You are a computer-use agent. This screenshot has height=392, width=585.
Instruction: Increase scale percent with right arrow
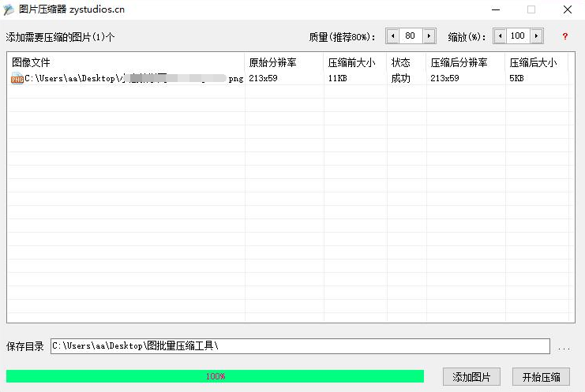coord(537,36)
